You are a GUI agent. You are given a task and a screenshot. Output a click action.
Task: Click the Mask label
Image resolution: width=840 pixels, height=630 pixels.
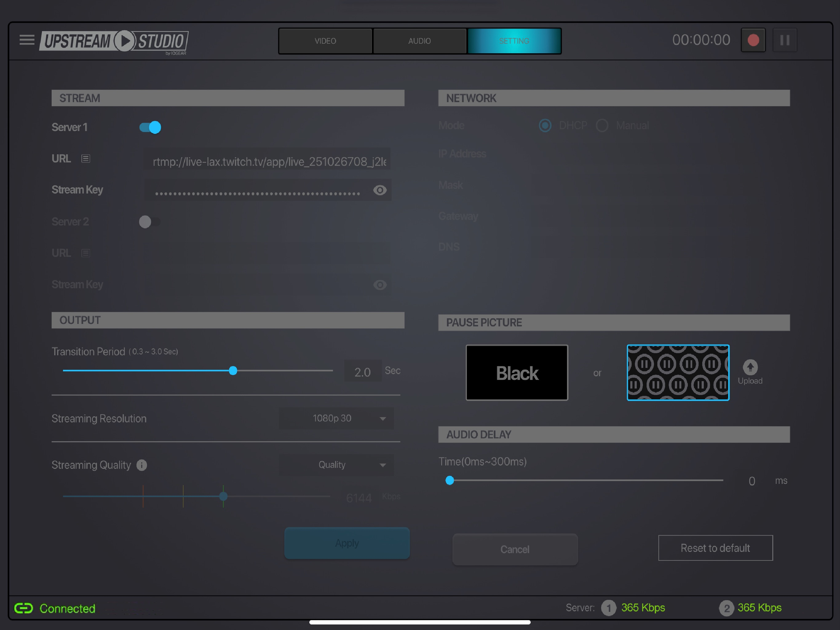pyautogui.click(x=450, y=185)
